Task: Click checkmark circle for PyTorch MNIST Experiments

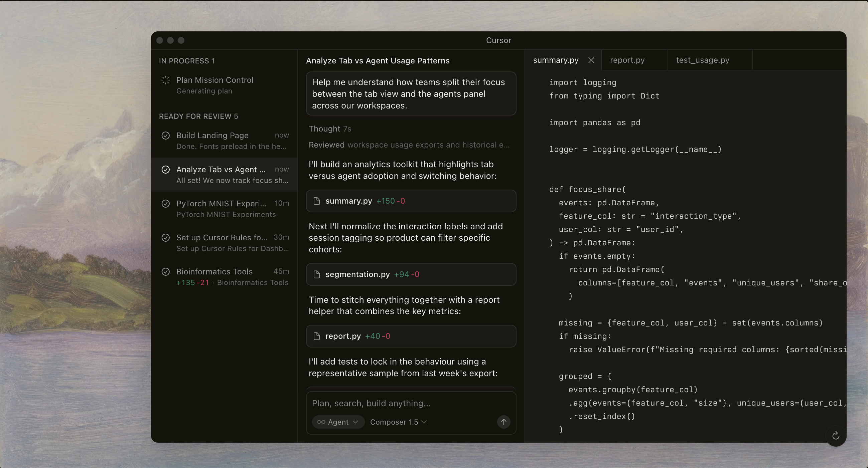Action: [x=165, y=203]
